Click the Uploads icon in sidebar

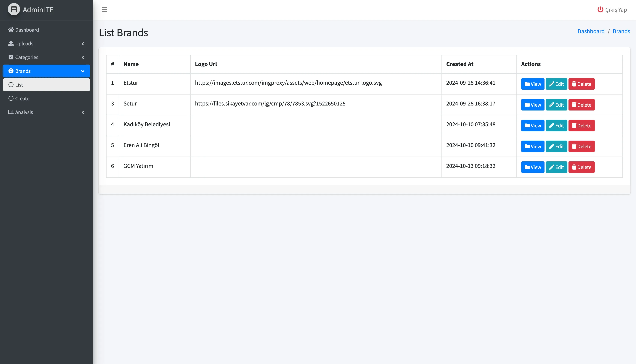11,43
